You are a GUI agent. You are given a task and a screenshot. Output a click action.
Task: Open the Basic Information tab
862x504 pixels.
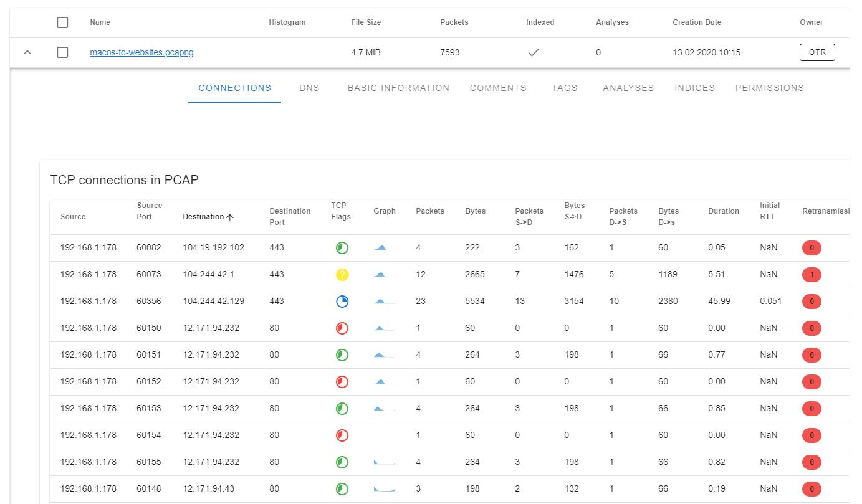[x=398, y=88]
